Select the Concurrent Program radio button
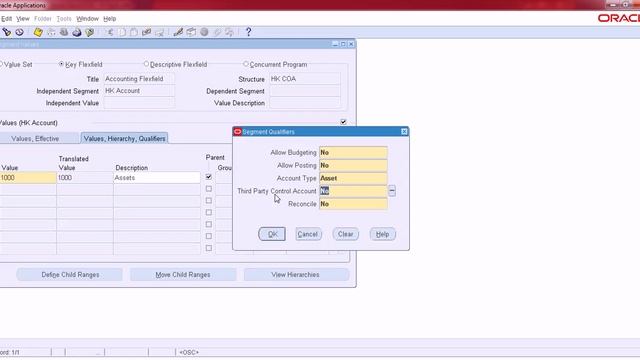 [246, 64]
